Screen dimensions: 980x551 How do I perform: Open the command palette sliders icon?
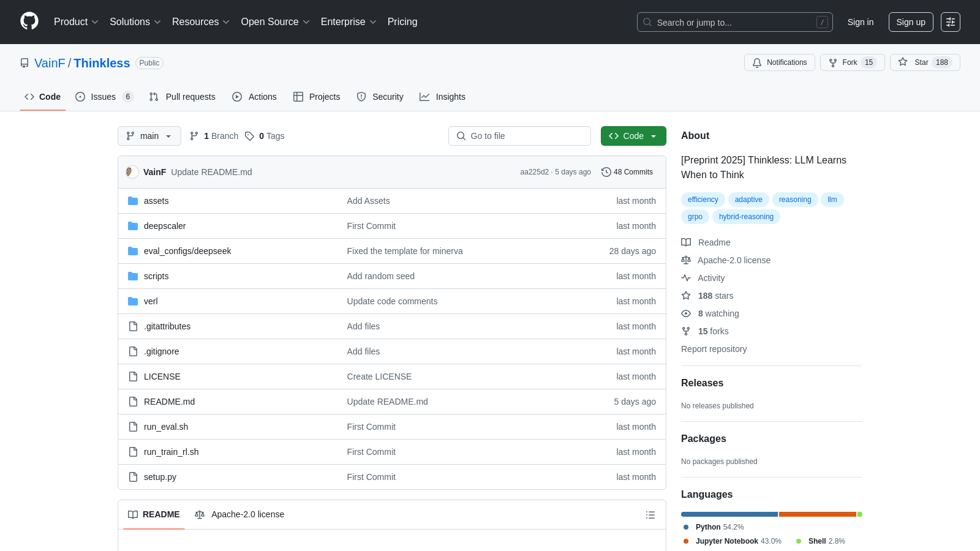tap(951, 21)
